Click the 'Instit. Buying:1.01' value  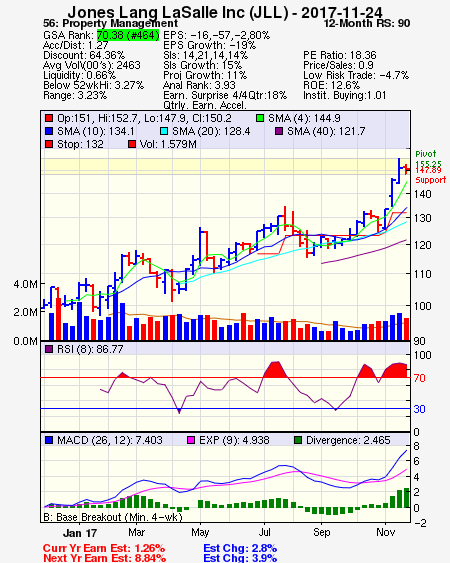point(345,96)
